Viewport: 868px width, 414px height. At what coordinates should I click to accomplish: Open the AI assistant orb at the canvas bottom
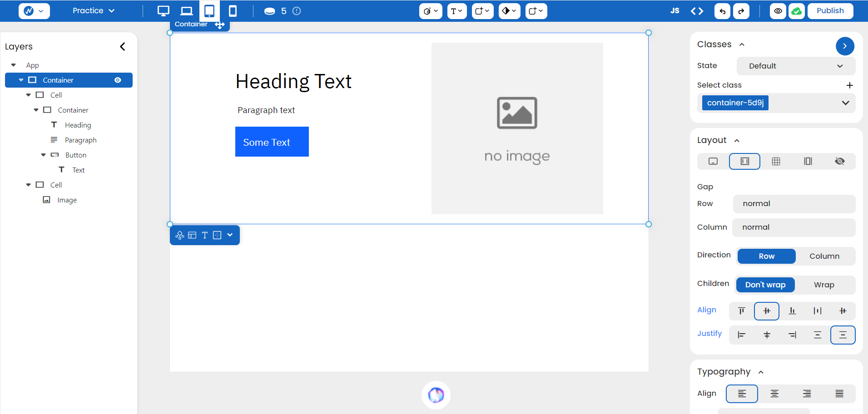[436, 395]
